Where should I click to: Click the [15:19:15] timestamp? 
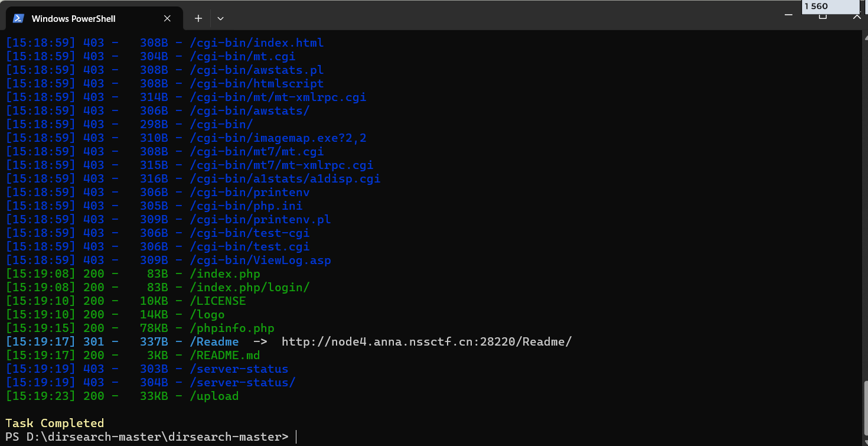[41, 328]
